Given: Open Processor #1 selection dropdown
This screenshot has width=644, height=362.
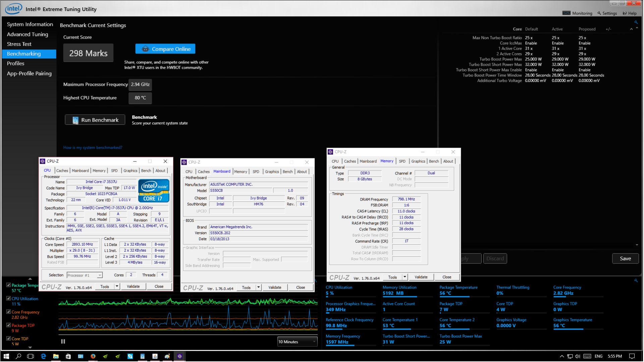Looking at the screenshot, I should click(x=85, y=275).
